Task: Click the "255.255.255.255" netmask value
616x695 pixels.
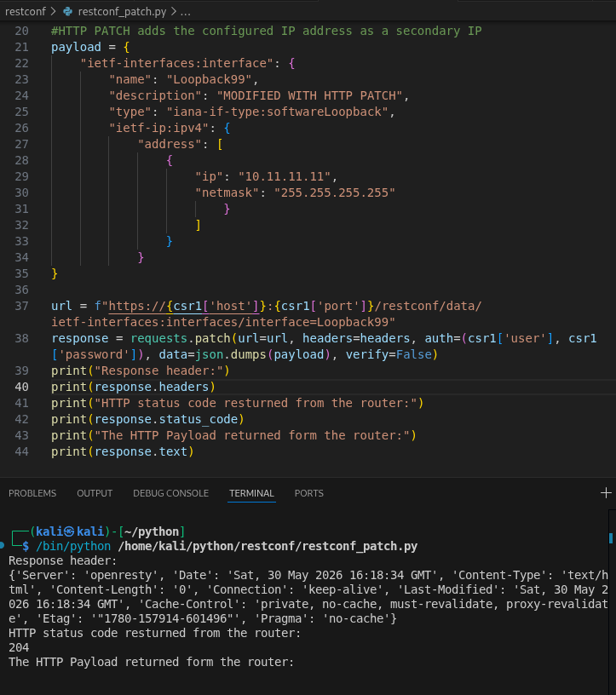Action: 334,192
